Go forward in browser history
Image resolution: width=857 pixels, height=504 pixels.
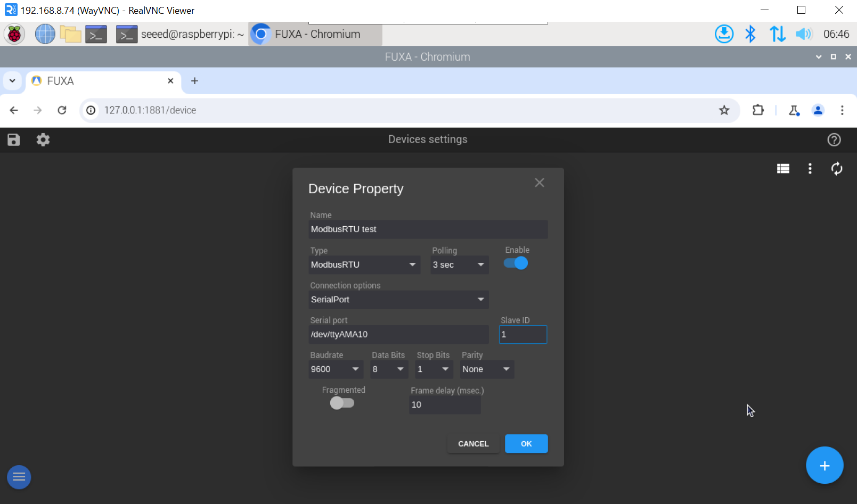pyautogui.click(x=38, y=110)
